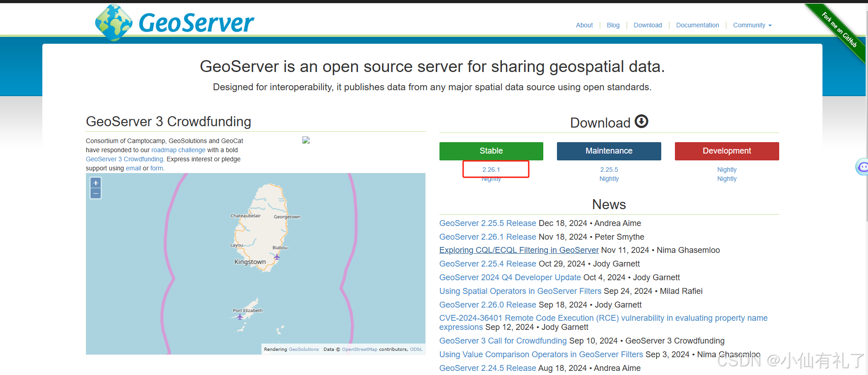Open second Nightly link under Development
The width and height of the screenshot is (868, 375).
point(727,179)
